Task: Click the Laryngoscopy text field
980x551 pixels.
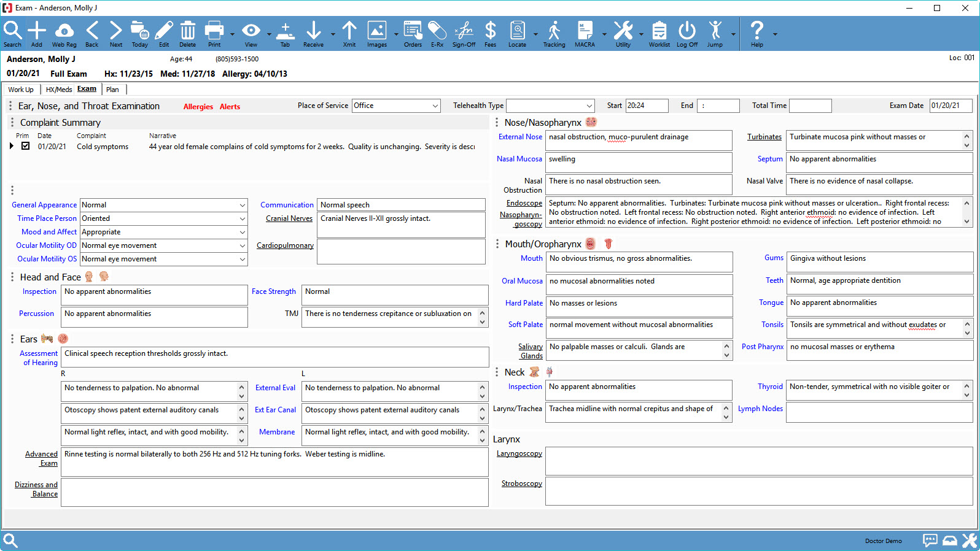Action: point(759,461)
